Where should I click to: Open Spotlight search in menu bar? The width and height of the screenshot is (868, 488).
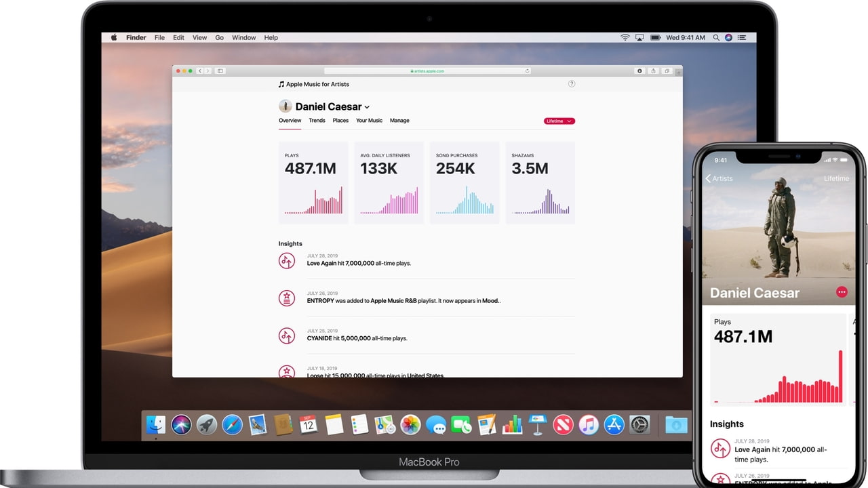[716, 38]
